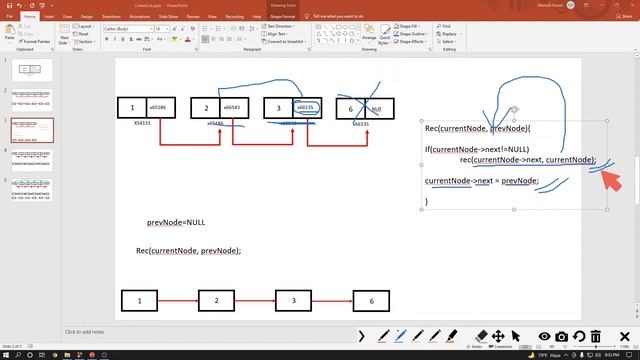Toggle Italic formatting

(x=115, y=39)
